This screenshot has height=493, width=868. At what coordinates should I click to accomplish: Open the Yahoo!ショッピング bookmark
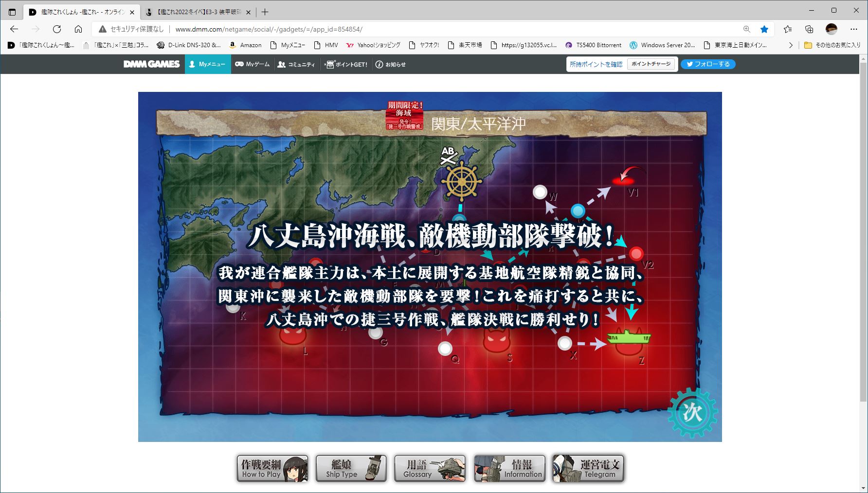(373, 45)
